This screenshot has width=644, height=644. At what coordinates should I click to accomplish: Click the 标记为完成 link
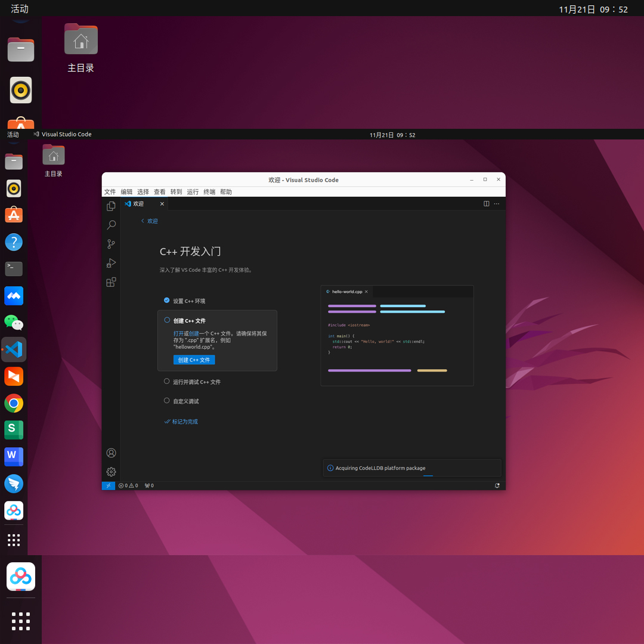[x=181, y=422]
